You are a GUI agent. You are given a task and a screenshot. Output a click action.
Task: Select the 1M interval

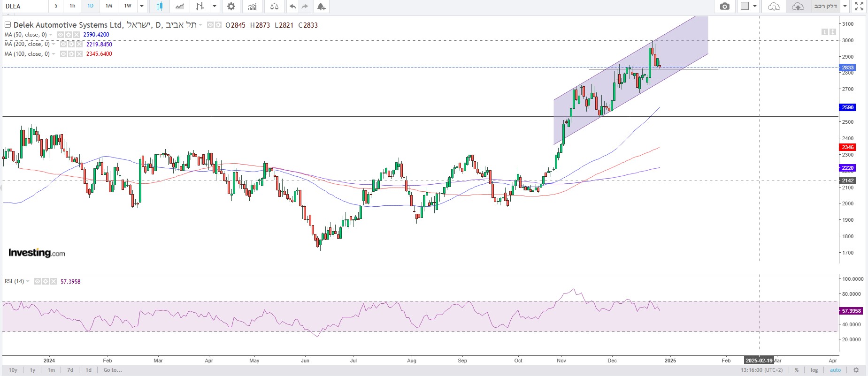tap(109, 6)
